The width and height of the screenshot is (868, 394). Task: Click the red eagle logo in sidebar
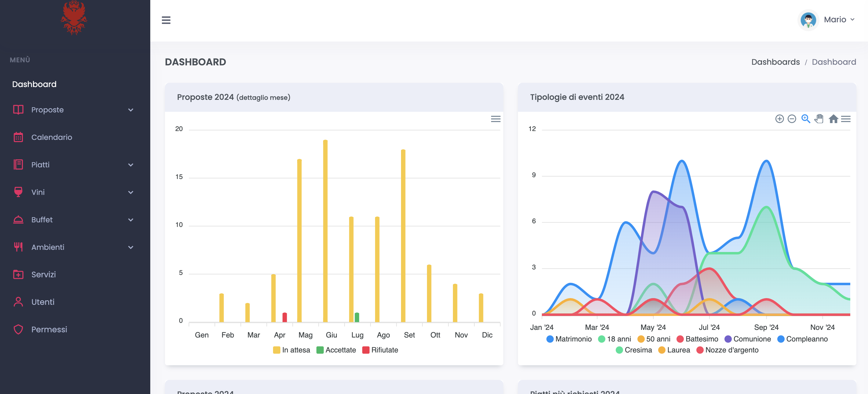pos(74,17)
